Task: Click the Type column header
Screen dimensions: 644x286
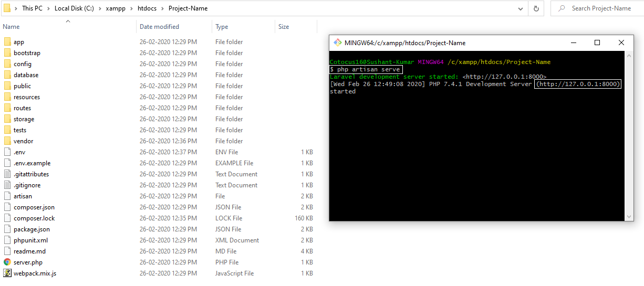Action: 222,27
